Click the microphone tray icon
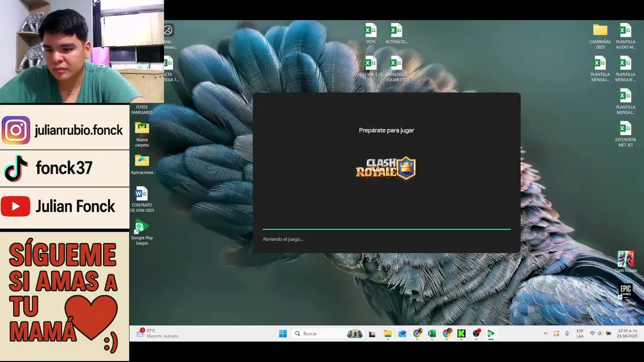 (x=567, y=333)
